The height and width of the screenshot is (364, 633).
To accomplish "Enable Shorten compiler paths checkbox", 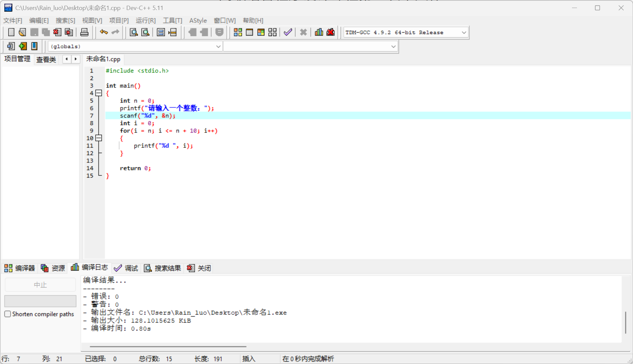I will [8, 314].
